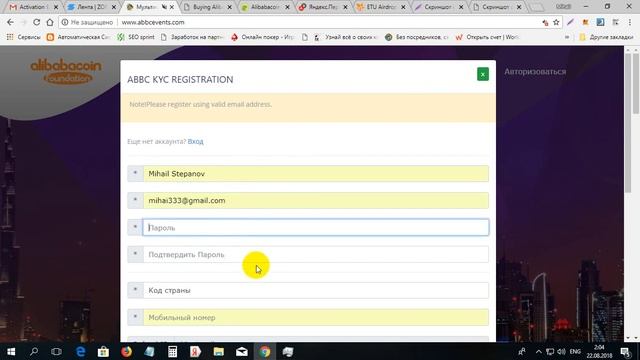Open Mail app from the taskbar
Screen dimensions: 640x360
pos(242,351)
